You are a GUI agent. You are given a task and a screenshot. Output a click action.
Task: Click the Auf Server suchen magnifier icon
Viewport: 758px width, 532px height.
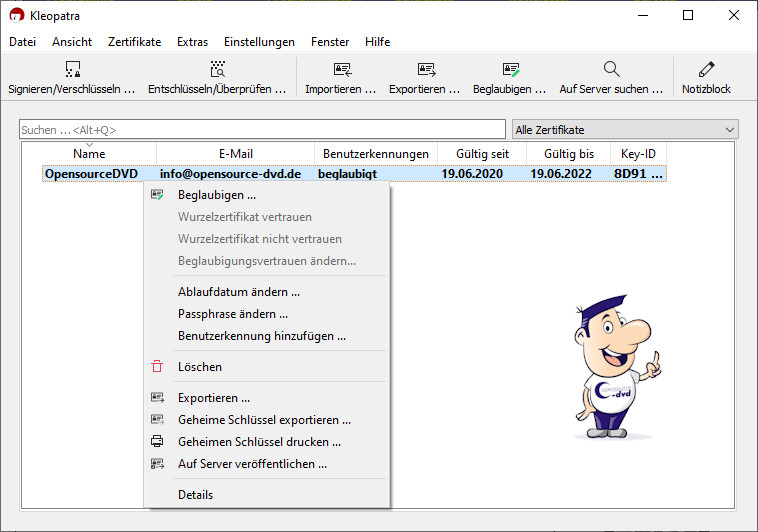(612, 69)
